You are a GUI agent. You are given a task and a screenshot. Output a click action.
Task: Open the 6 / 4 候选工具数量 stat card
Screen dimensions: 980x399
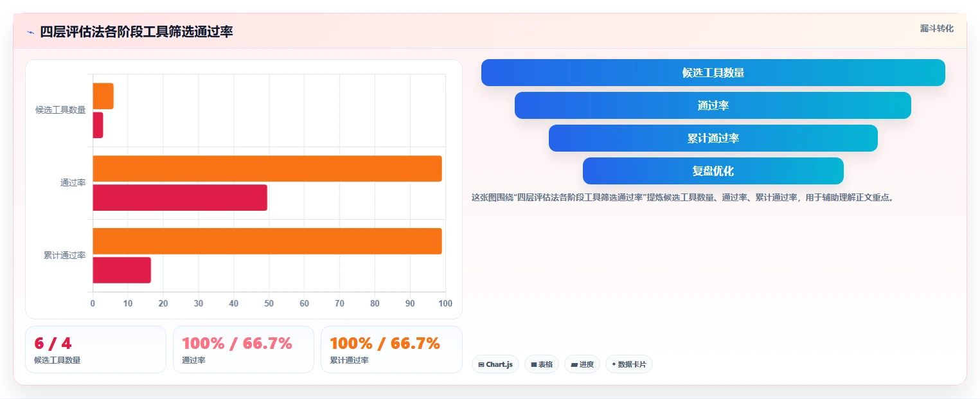coord(96,350)
